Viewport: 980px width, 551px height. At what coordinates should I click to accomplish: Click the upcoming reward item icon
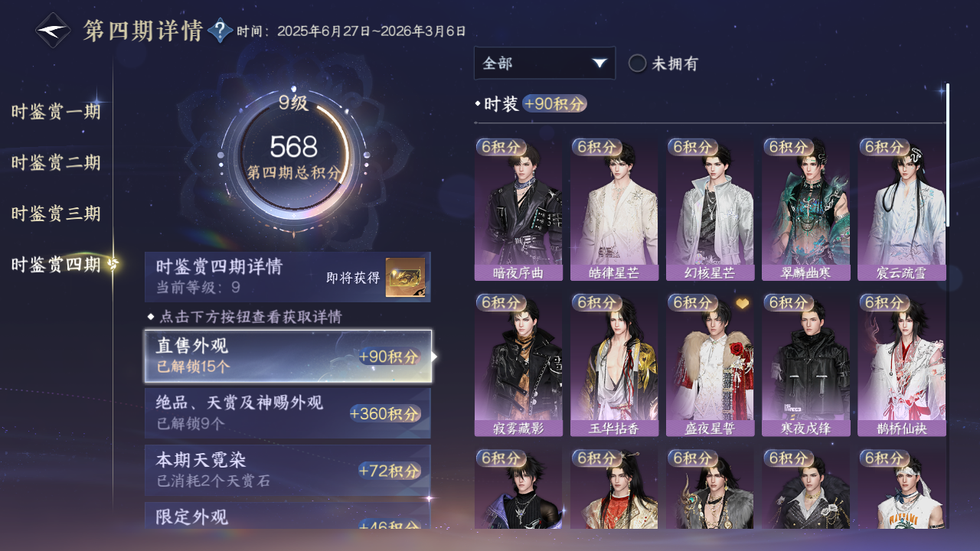pos(405,278)
